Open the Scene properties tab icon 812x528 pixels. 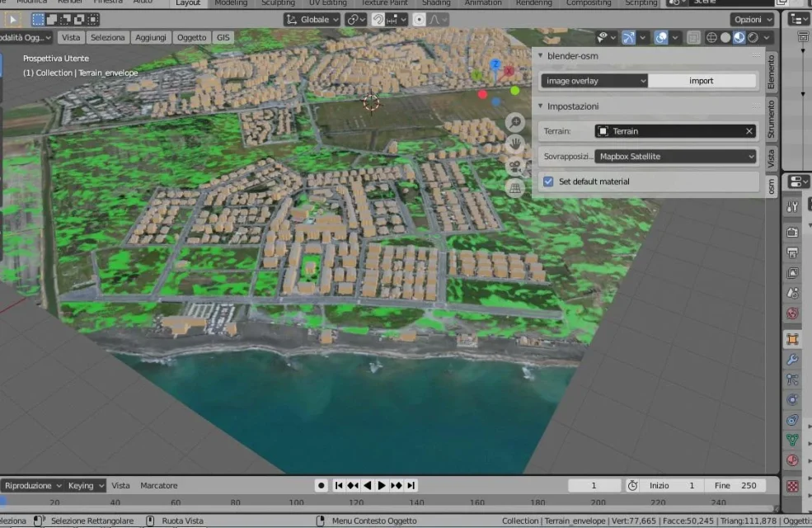coord(792,293)
